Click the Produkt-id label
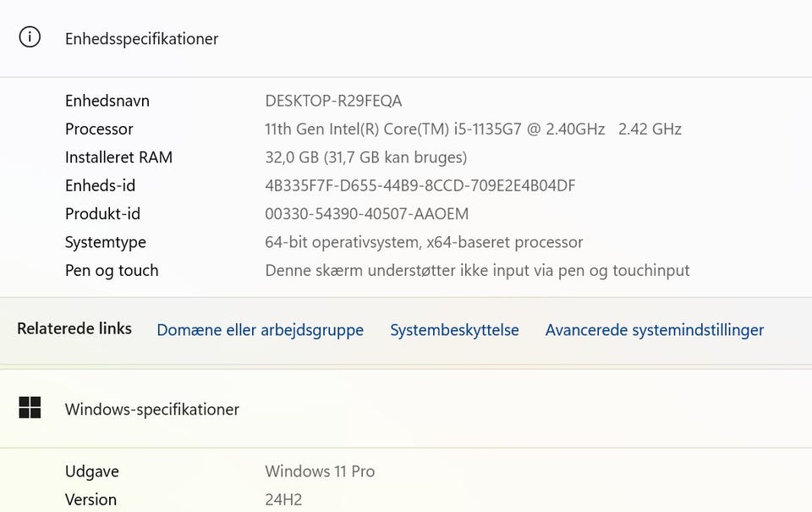Image resolution: width=812 pixels, height=512 pixels. (102, 214)
